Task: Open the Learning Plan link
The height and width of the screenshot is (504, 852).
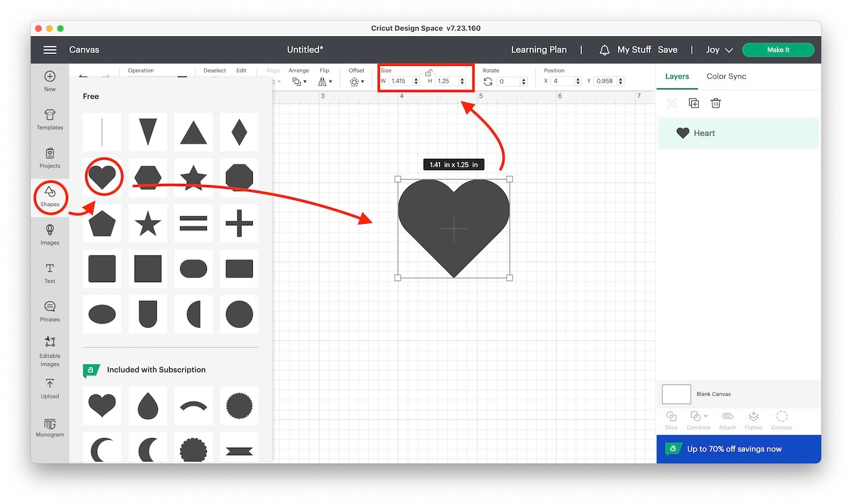Action: tap(539, 50)
